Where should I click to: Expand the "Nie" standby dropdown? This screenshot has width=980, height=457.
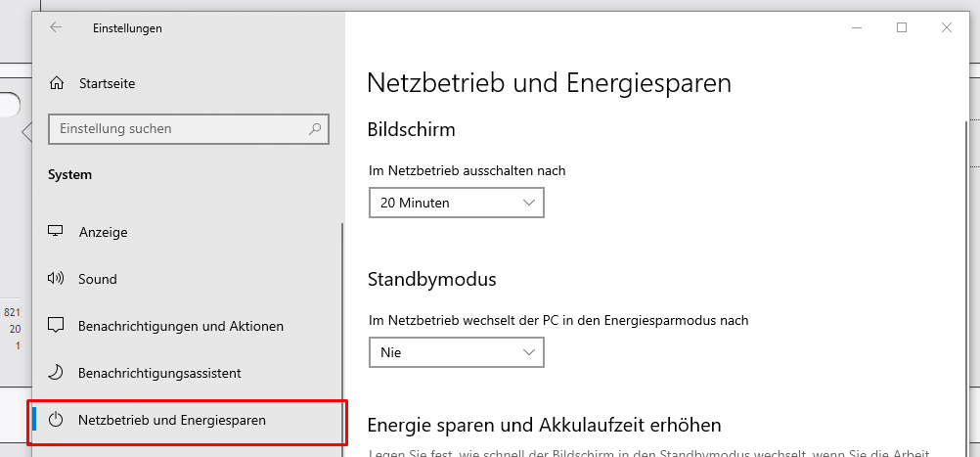456,351
